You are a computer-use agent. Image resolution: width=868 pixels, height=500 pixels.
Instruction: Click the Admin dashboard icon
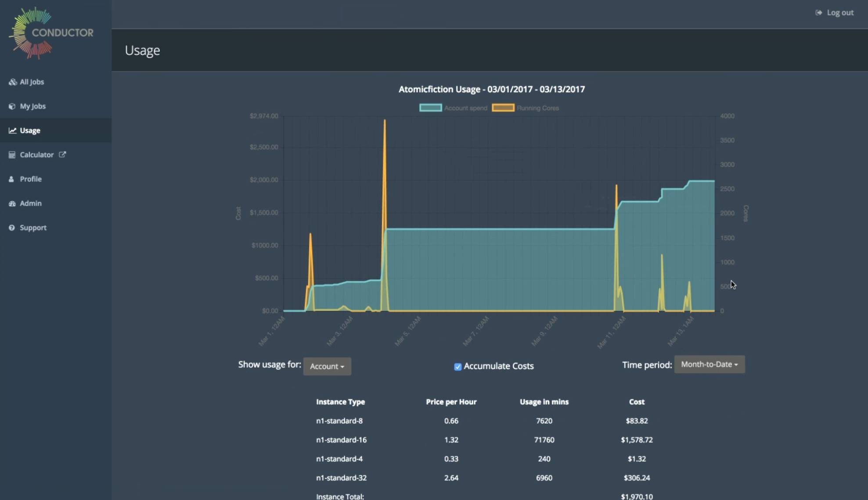pyautogui.click(x=12, y=203)
